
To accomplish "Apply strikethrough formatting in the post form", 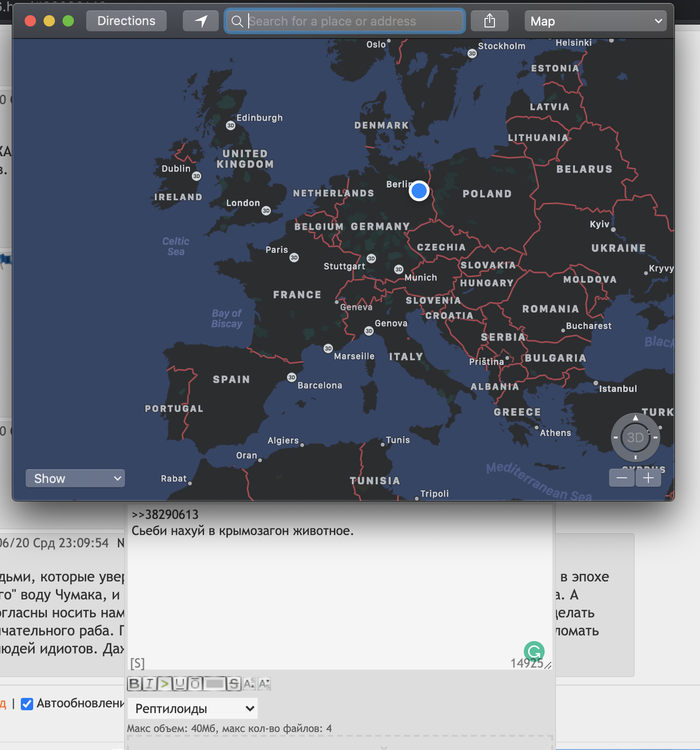I will pos(234,684).
